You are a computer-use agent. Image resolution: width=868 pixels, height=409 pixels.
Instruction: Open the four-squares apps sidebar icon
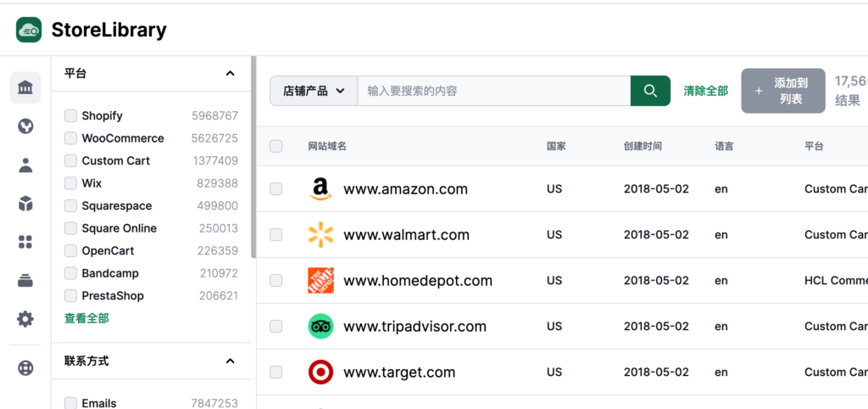(x=25, y=242)
